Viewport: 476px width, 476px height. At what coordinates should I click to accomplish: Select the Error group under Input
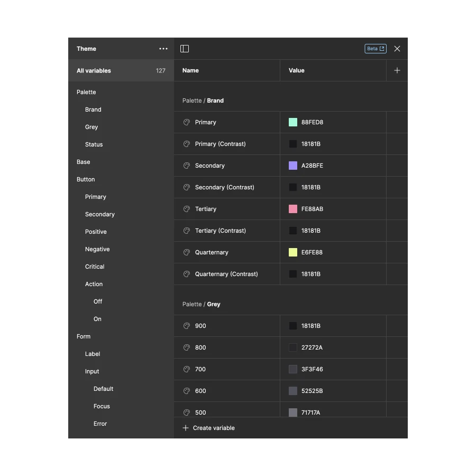(x=100, y=424)
